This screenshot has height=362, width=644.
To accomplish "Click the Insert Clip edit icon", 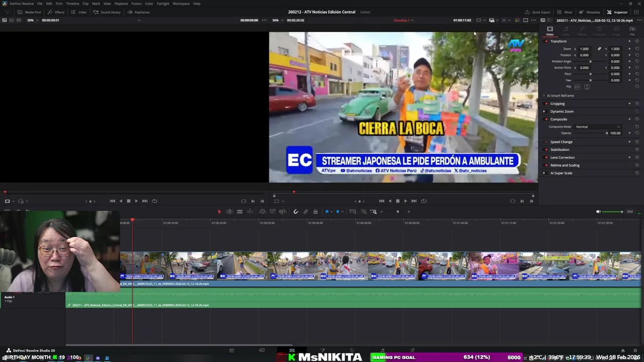I will pos(263,212).
